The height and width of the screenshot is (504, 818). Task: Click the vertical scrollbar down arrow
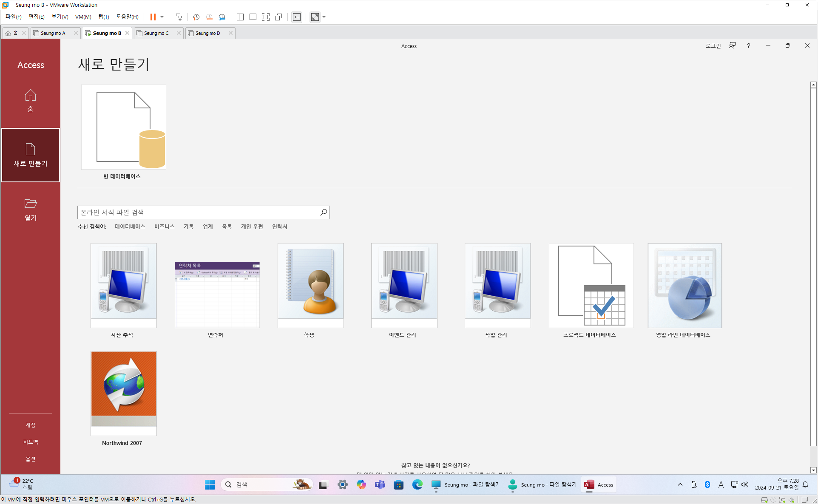pos(813,470)
